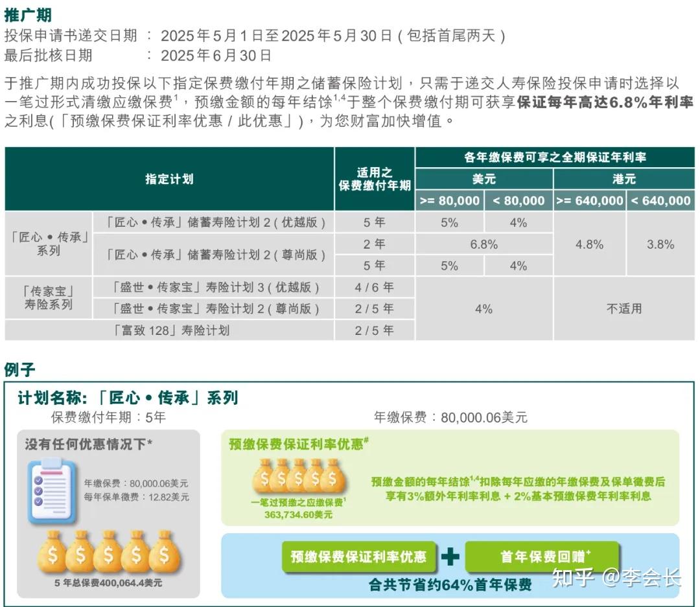Select the 美元 currency option in the table
This screenshot has width=700, height=607.
click(x=484, y=179)
